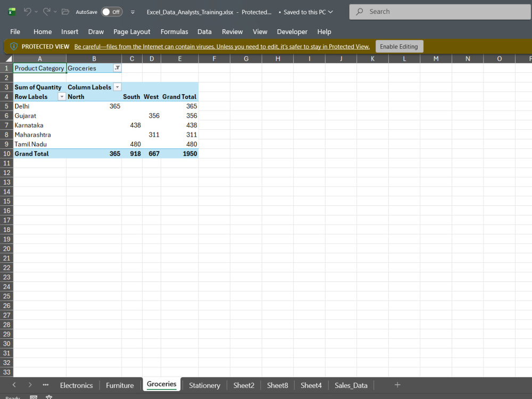Switch to the Stationery sheet tab
Screen dimensions: 532x399
pos(205,385)
